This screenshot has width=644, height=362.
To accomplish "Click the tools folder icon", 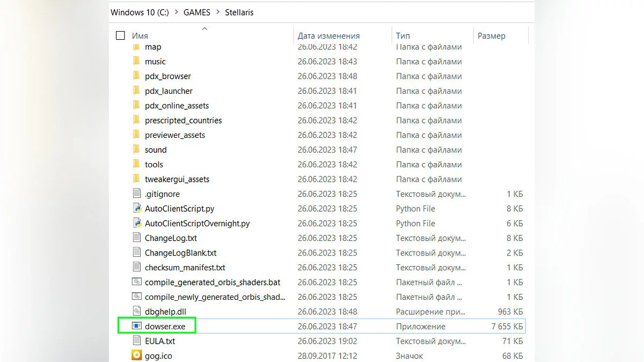I will coord(136,165).
